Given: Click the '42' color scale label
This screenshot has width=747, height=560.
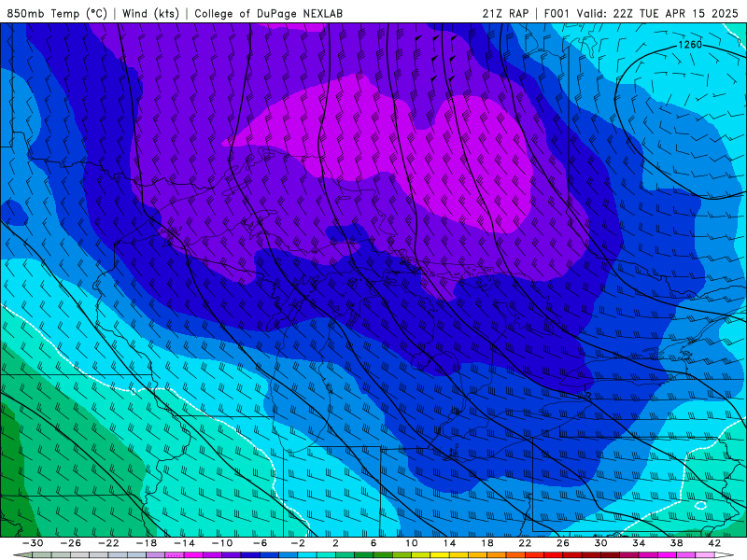Looking at the screenshot, I should click(x=714, y=543).
